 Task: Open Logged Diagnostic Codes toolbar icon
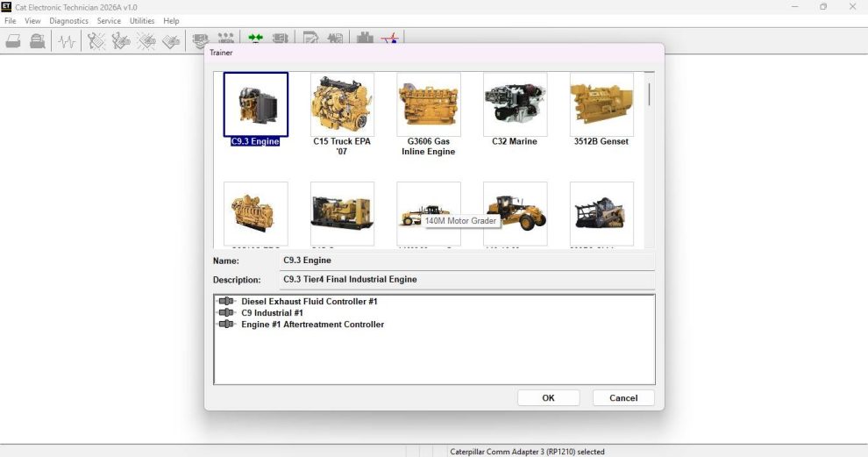(x=121, y=41)
